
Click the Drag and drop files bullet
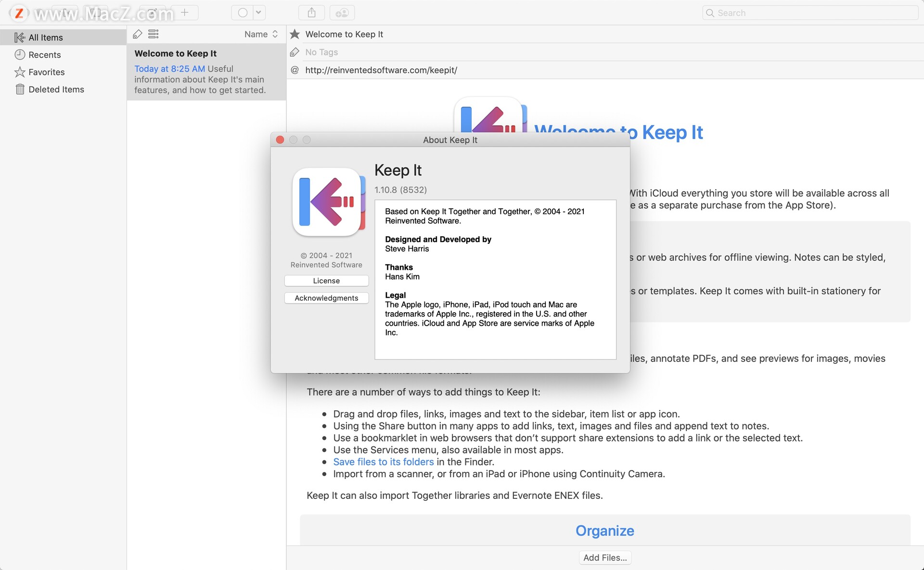point(507,414)
